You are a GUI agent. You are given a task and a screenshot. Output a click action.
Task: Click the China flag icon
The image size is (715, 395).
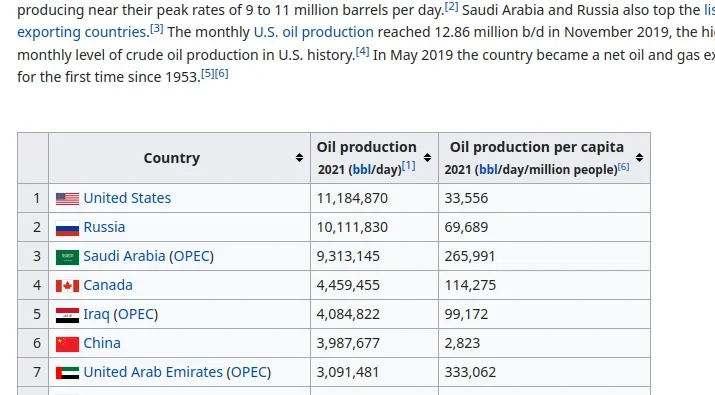pos(67,344)
